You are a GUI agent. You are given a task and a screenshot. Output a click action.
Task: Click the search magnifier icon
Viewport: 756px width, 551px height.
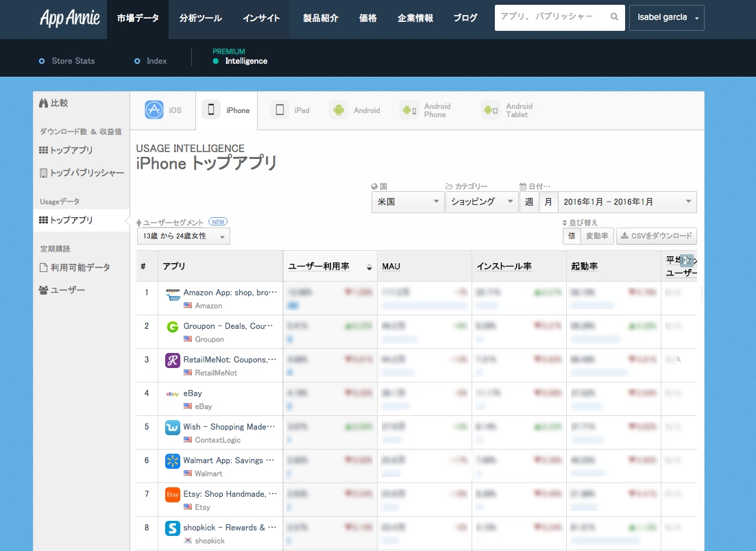[x=614, y=18]
